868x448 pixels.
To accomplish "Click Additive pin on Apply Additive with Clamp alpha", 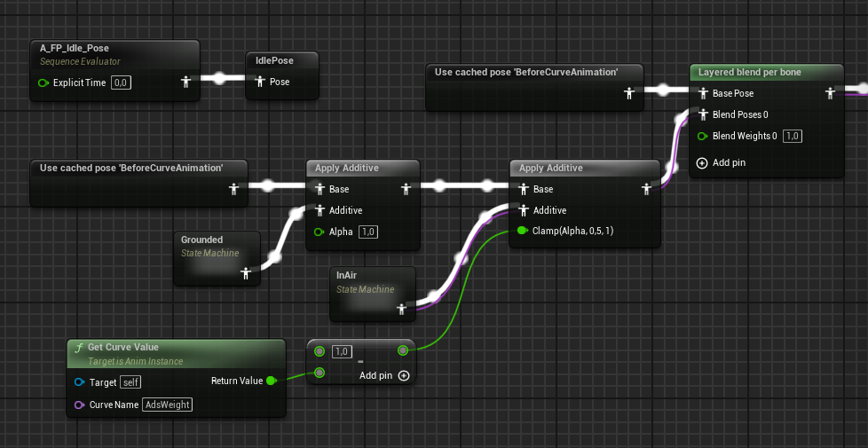I will (x=524, y=210).
